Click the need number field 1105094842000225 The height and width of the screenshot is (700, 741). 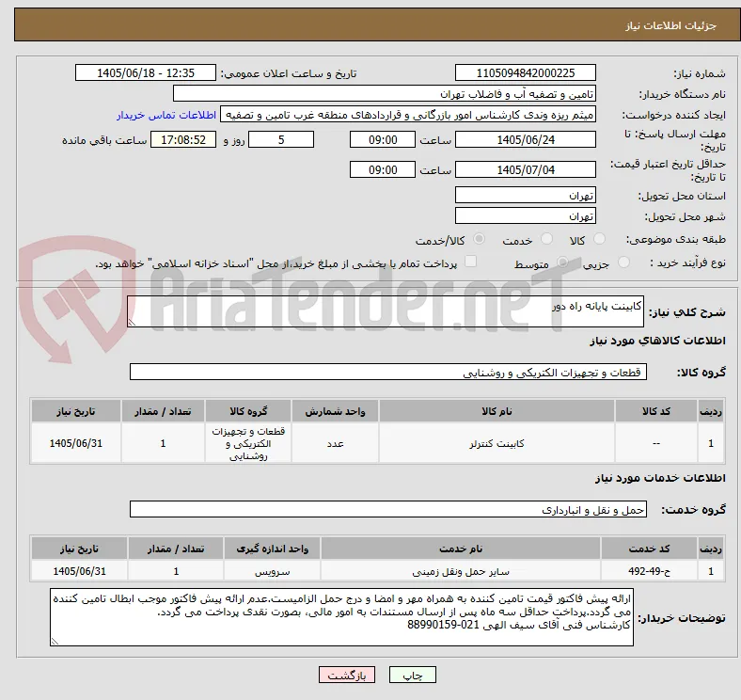click(x=525, y=73)
